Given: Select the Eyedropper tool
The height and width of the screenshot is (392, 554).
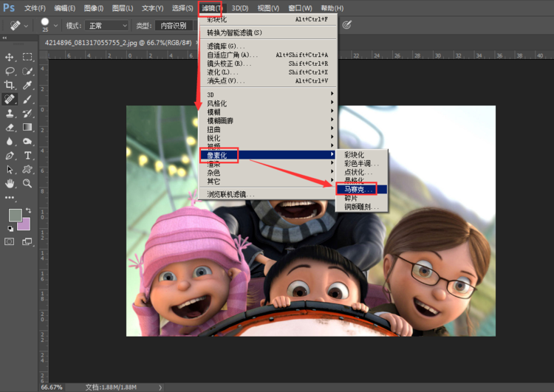Looking at the screenshot, I should (27, 85).
